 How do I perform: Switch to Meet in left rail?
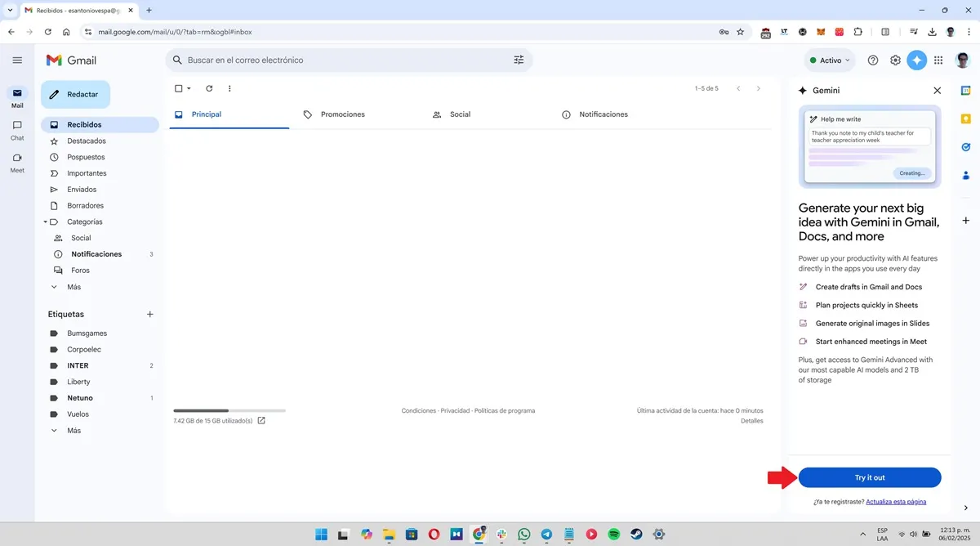[17, 163]
